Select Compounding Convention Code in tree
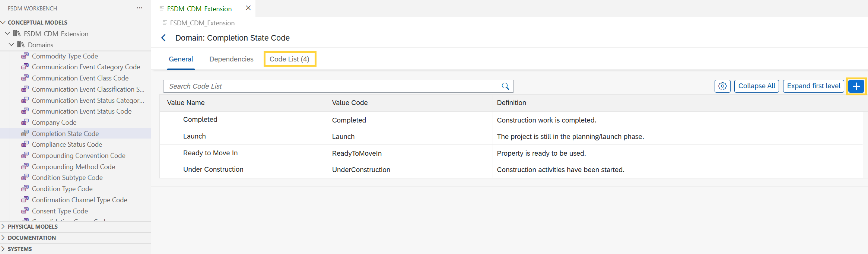Screen dimensions: 868x254 tap(79, 156)
